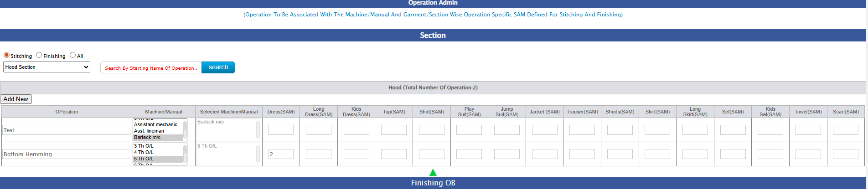
Task: Click the Add New button
Action: (16, 99)
